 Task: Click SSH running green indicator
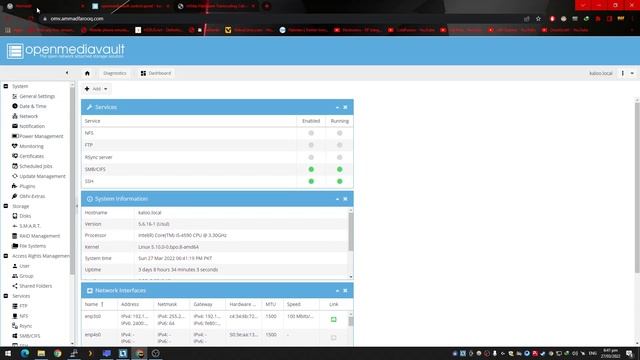[x=340, y=181]
